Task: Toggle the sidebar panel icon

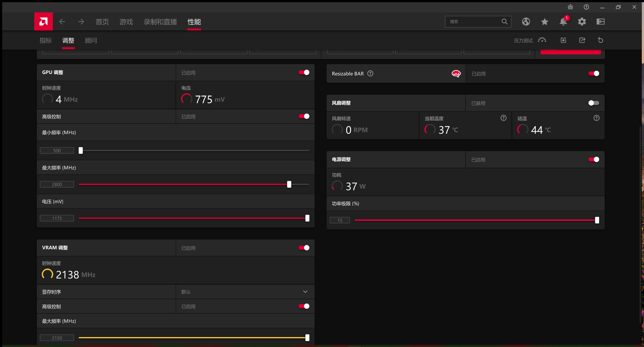Action: click(x=601, y=22)
